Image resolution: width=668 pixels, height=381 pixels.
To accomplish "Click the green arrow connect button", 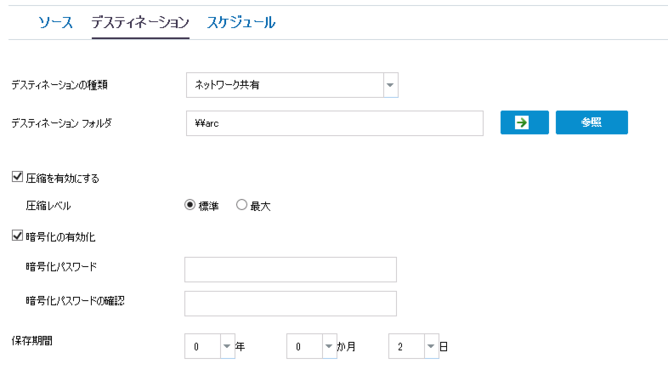I will 524,122.
